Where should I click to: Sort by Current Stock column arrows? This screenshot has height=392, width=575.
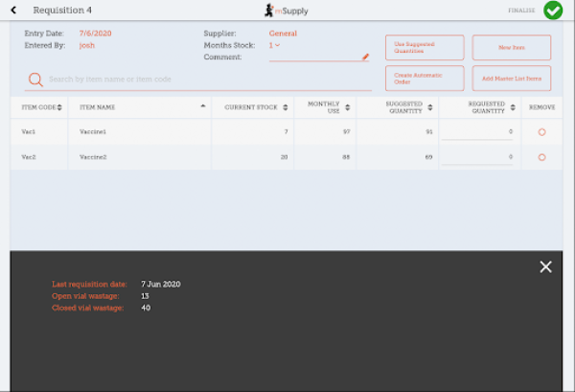tap(285, 107)
